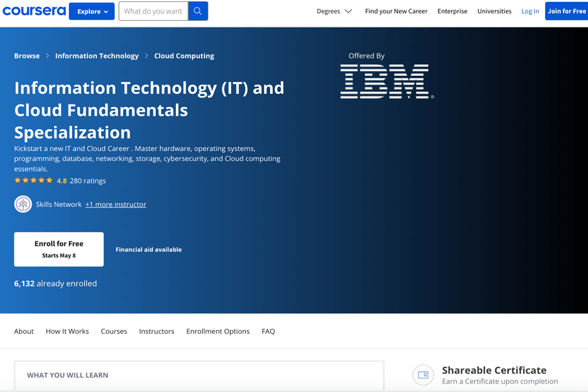The image size is (588, 392).
Task: Switch to the Instructors tab
Action: click(157, 331)
